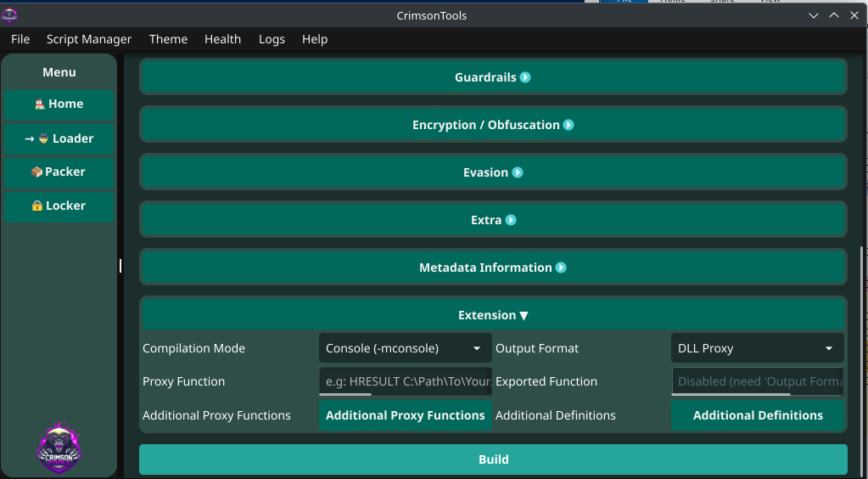This screenshot has width=868, height=479.
Task: Open the Compilation Mode dropdown
Action: coord(405,348)
